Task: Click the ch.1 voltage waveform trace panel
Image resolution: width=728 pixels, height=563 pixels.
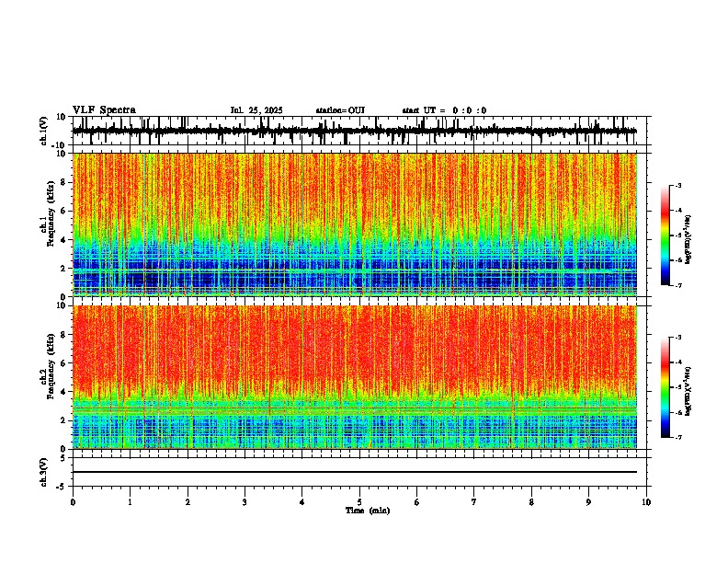Action: coord(359,131)
